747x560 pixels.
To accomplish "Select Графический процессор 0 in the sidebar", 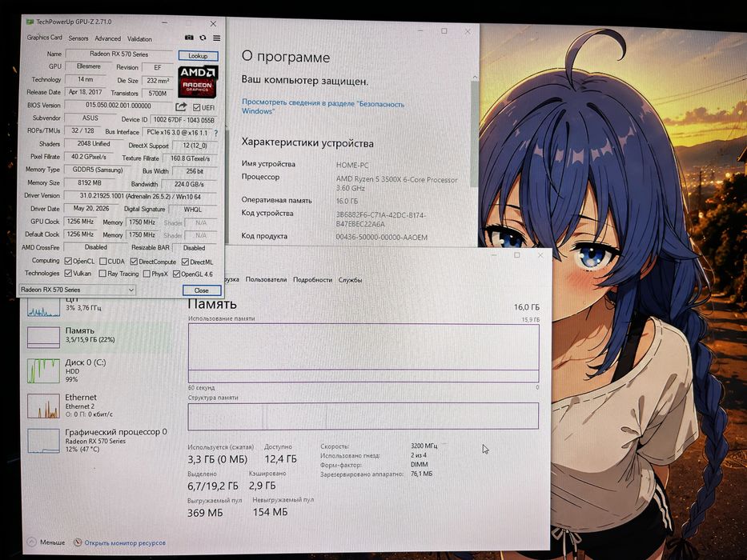I will coord(98,441).
